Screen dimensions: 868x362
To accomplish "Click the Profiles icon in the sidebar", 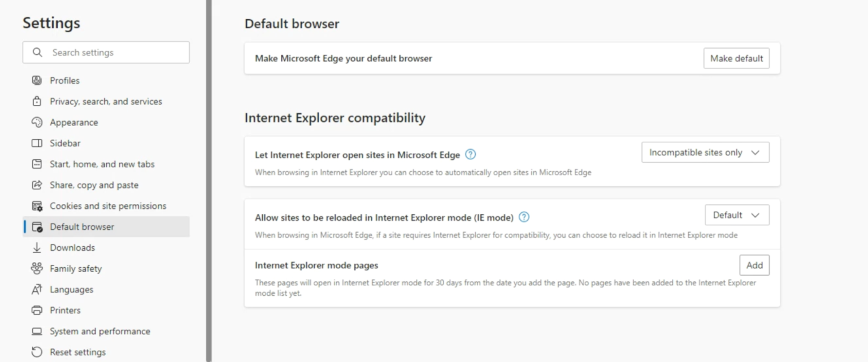I will [x=37, y=80].
